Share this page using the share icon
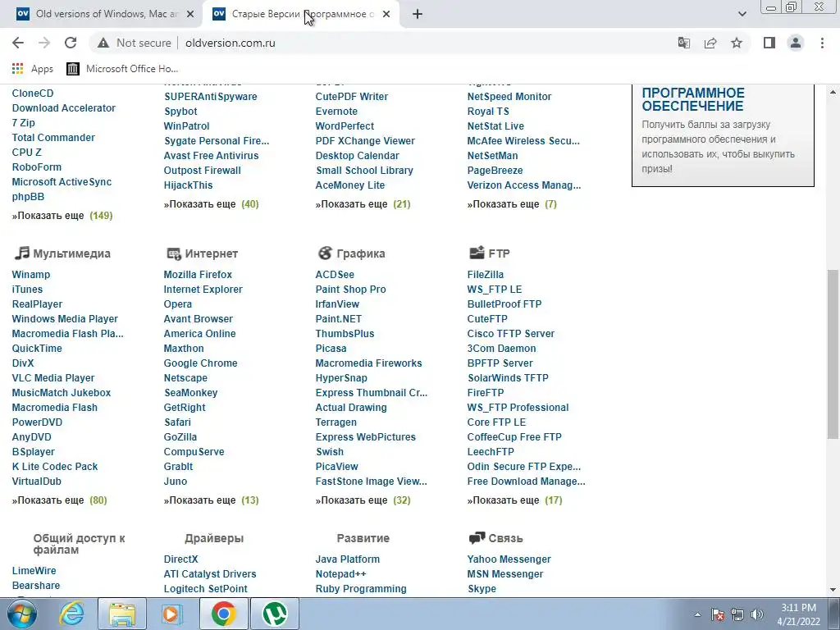Image resolution: width=840 pixels, height=630 pixels. point(710,43)
